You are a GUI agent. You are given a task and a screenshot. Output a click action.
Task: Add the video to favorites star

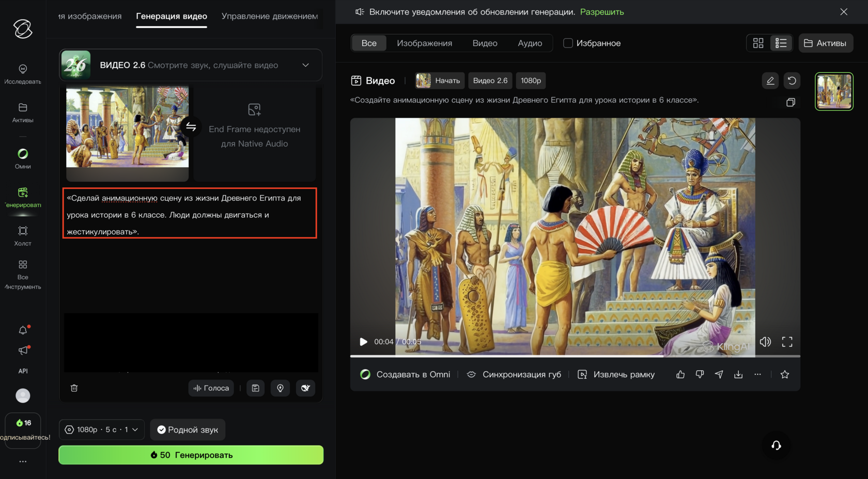[785, 375]
